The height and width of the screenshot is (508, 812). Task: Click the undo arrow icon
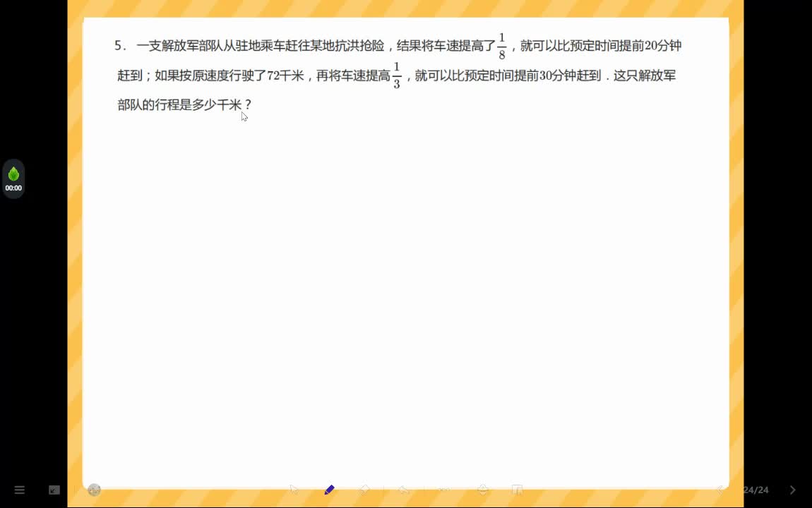403,490
